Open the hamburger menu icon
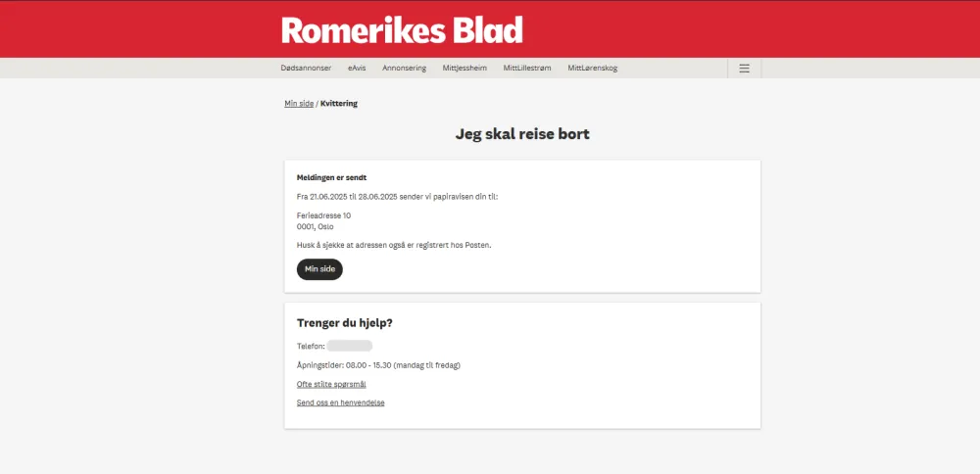Screen dimensions: 980x474 (x=744, y=69)
